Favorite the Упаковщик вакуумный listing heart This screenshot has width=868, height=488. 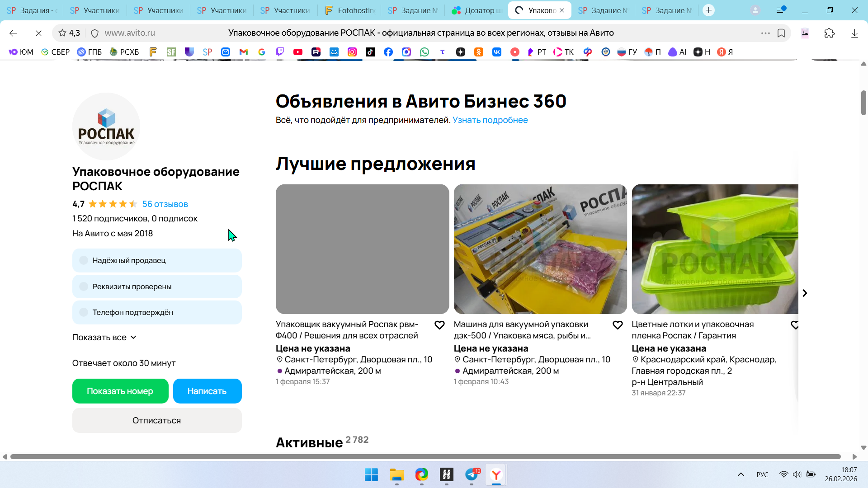(x=439, y=325)
